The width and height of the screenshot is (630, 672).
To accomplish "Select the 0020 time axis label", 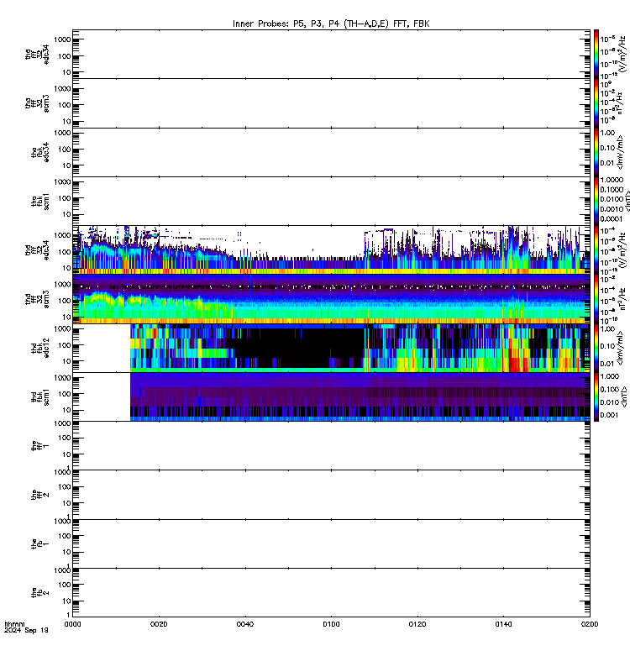I will [x=159, y=624].
